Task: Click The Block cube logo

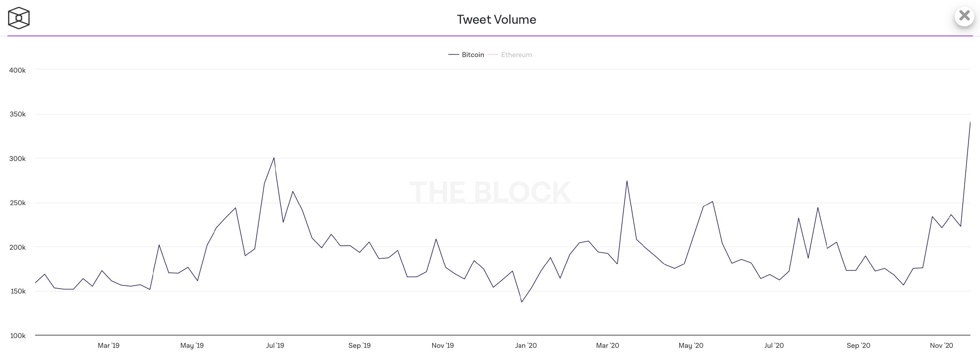Action: [19, 18]
